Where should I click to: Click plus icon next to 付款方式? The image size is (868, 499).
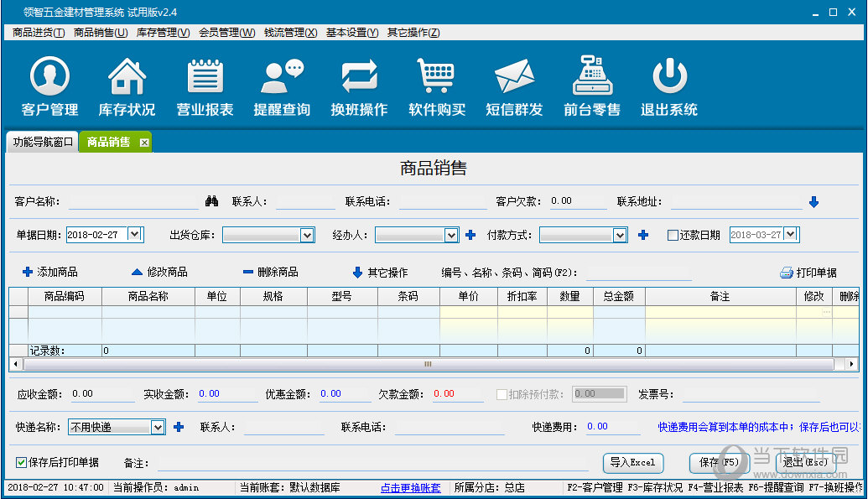tap(643, 235)
